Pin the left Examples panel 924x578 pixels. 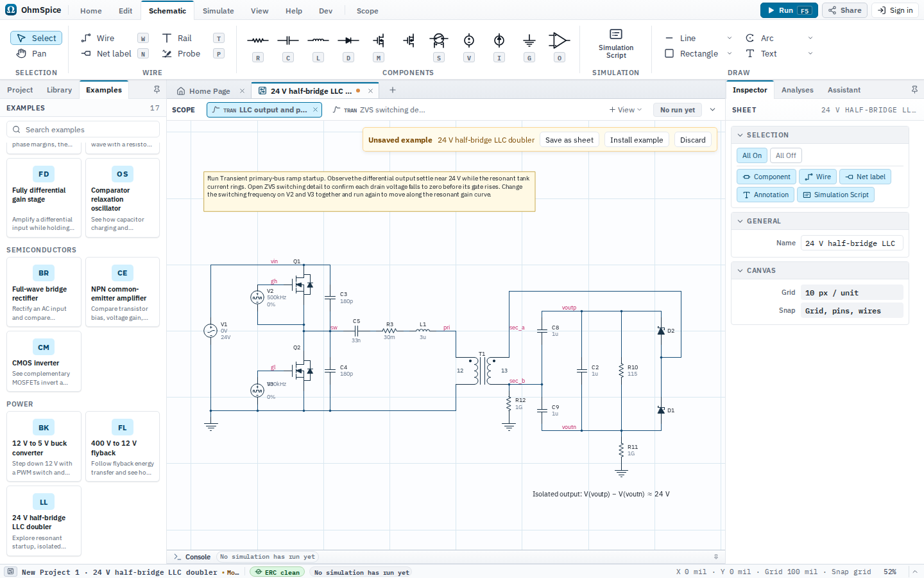(x=157, y=90)
